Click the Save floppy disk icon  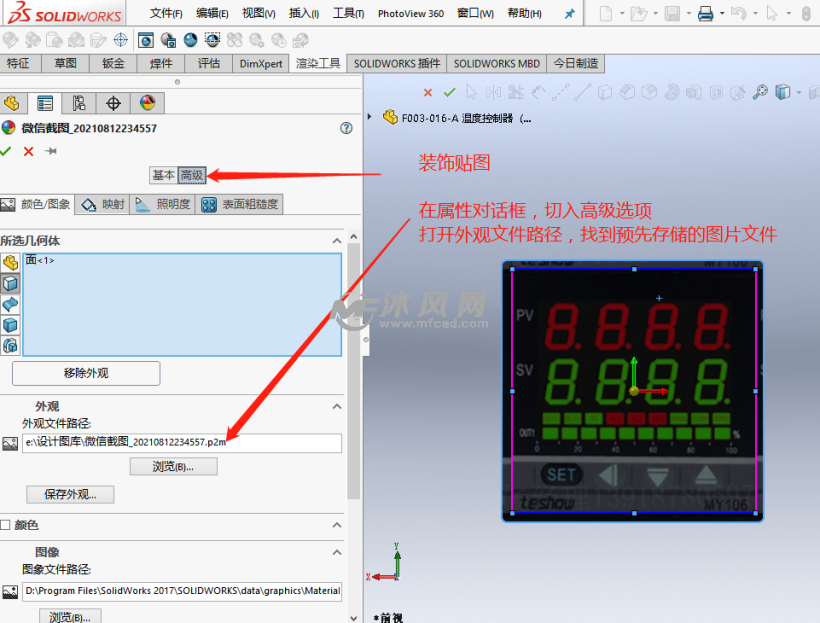672,14
